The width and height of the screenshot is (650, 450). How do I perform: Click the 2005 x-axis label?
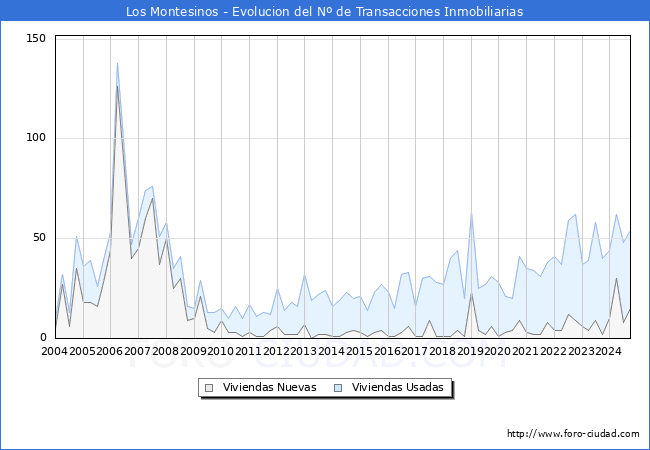[x=82, y=351]
